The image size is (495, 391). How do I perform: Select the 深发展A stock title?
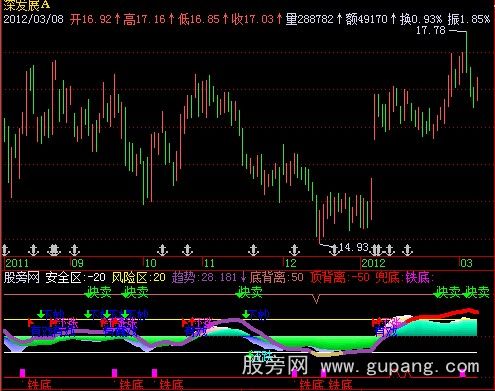tap(27, 4)
